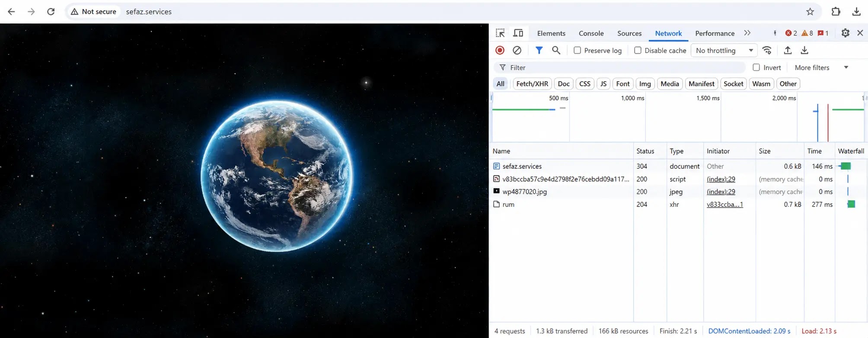Sort by the Time column header
Image resolution: width=868 pixels, height=338 pixels.
click(814, 151)
